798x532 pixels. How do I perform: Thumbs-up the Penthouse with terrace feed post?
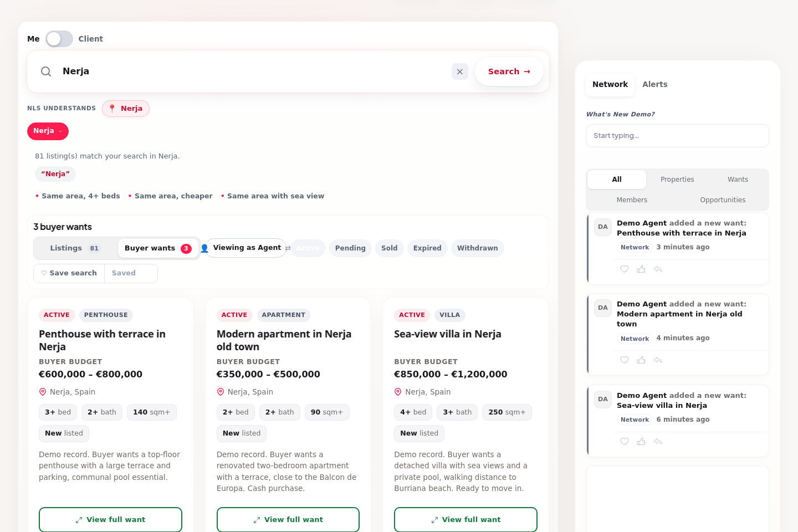point(641,269)
